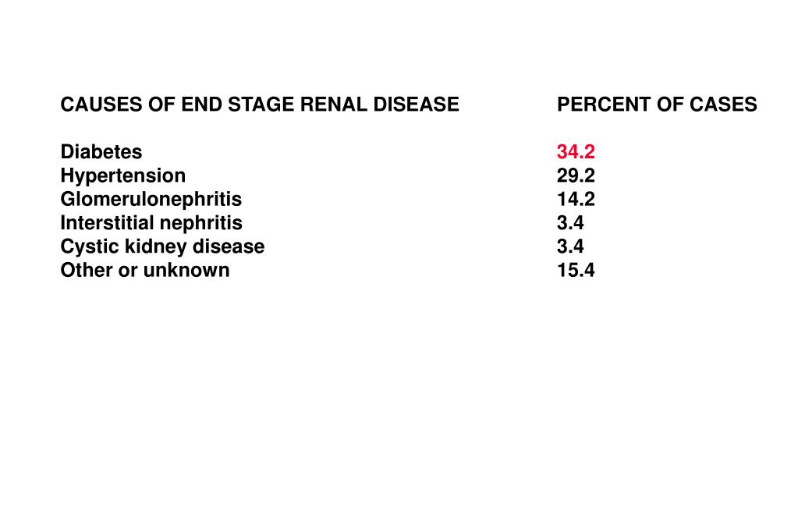Click the 3.4 value beside Interstitial nephritis
The image size is (798, 532).
[x=570, y=223]
